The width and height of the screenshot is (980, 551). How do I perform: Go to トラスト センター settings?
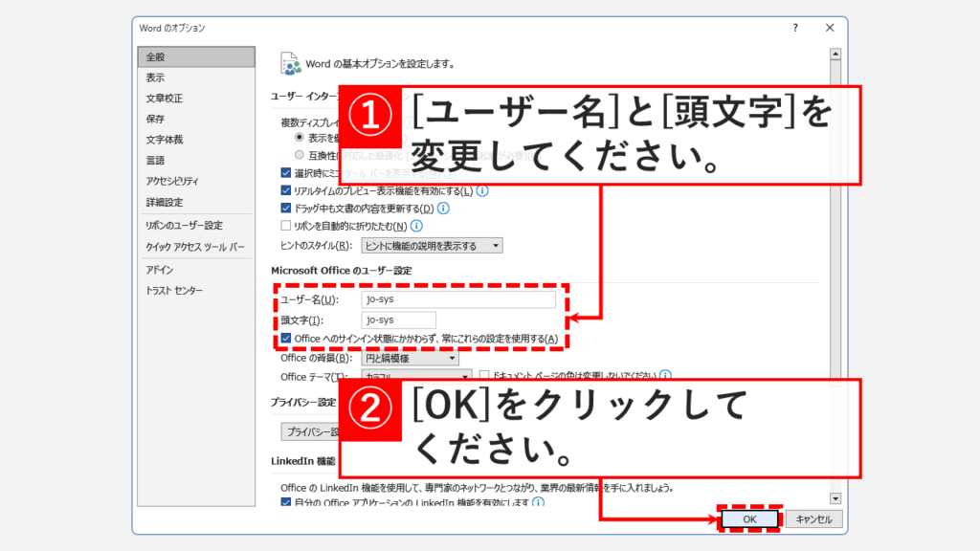tap(174, 290)
